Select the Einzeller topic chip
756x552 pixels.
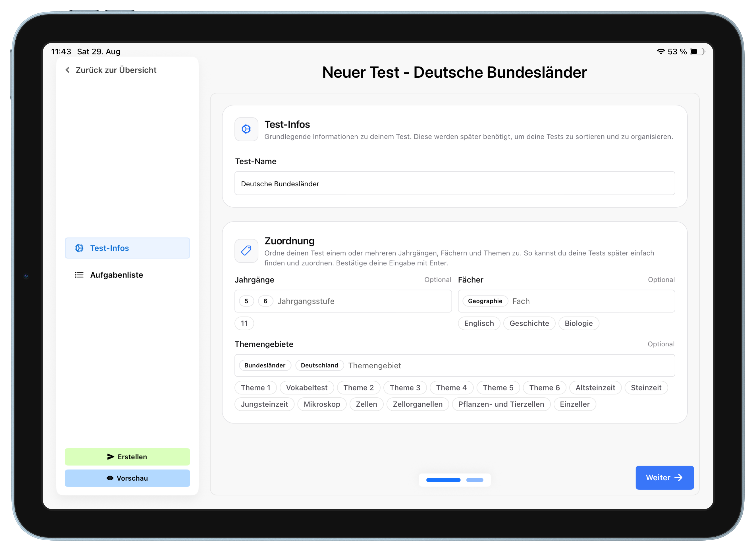pos(574,404)
